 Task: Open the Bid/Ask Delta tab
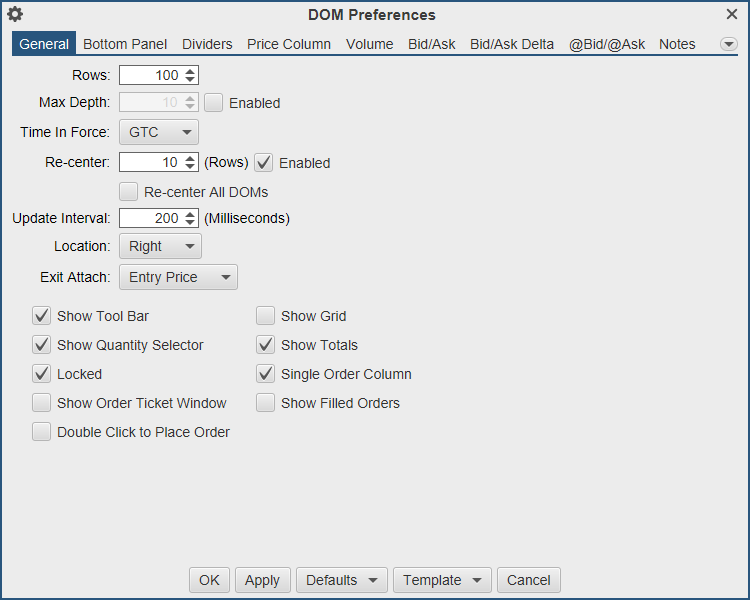(x=511, y=44)
